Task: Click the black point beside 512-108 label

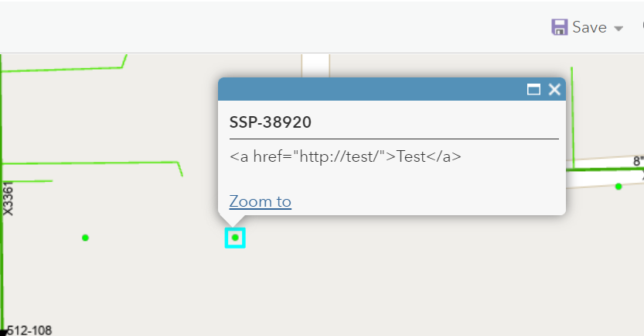Action: point(3,333)
